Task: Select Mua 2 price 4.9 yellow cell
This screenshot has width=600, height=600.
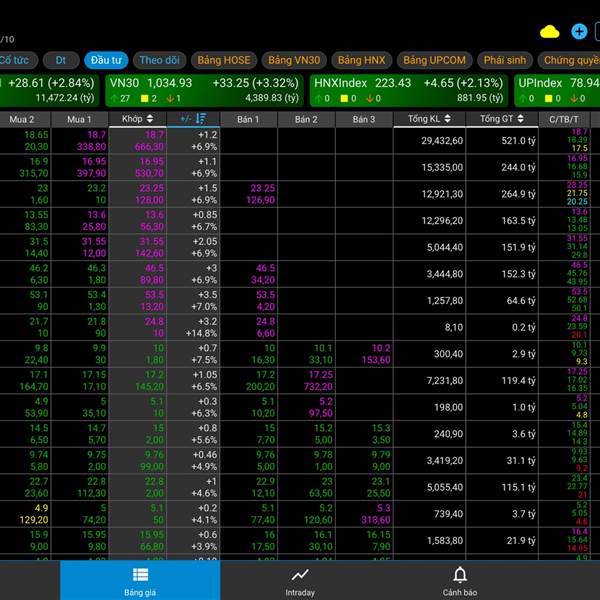Action: click(41, 508)
